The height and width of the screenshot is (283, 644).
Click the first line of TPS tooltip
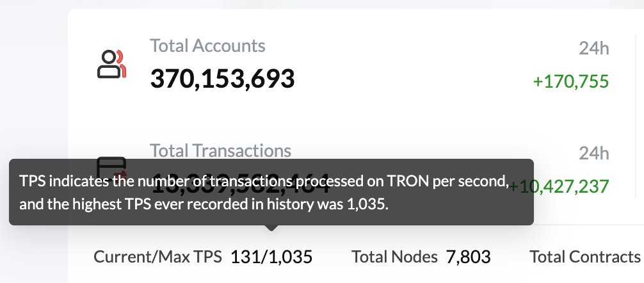point(264,182)
